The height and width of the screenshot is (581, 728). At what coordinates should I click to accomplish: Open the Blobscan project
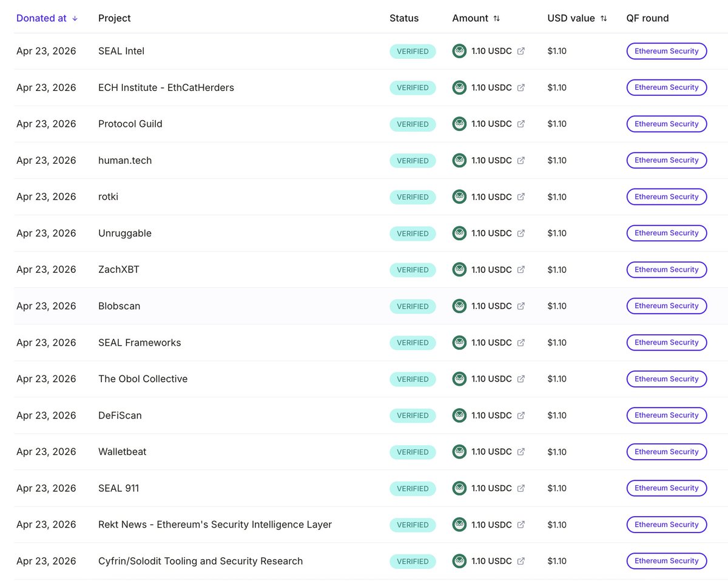[120, 306]
